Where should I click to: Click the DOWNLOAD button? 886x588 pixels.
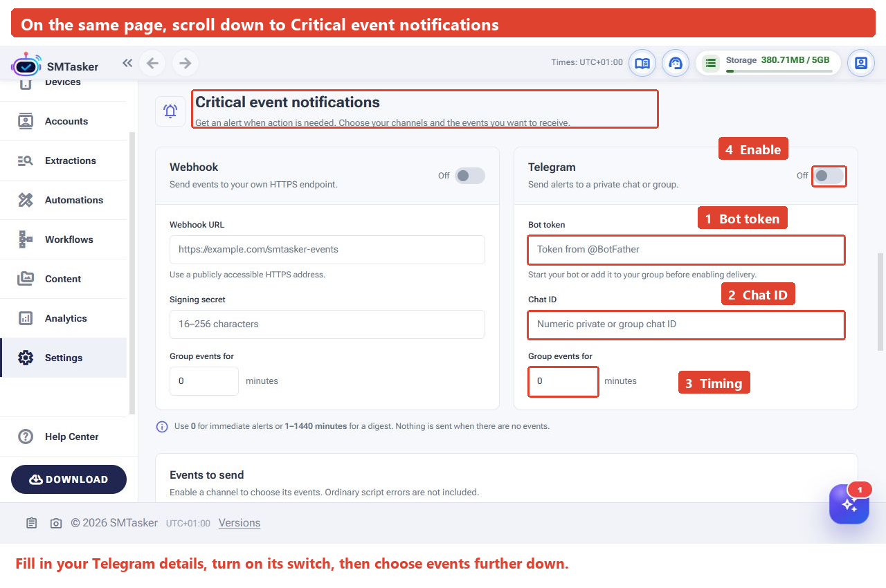click(x=69, y=479)
